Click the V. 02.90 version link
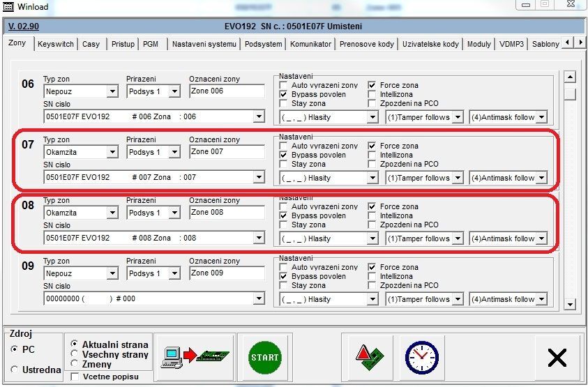588x387 pixels. point(23,26)
